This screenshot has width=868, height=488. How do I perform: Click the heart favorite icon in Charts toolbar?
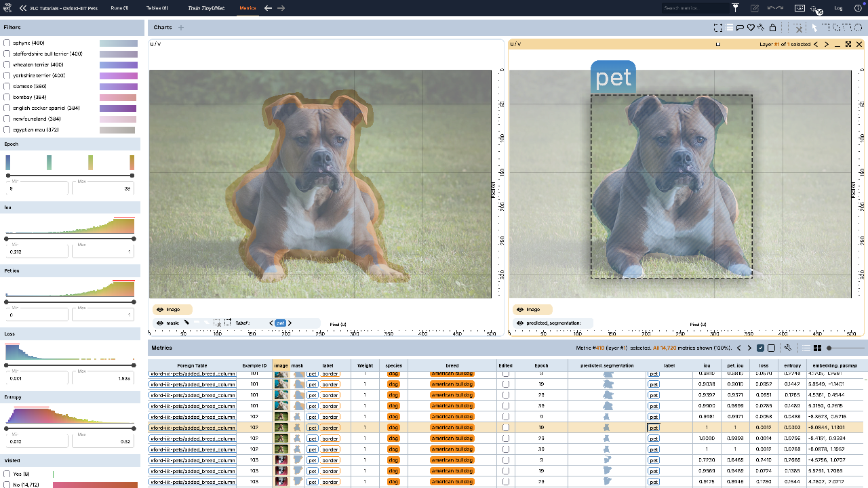coord(751,28)
